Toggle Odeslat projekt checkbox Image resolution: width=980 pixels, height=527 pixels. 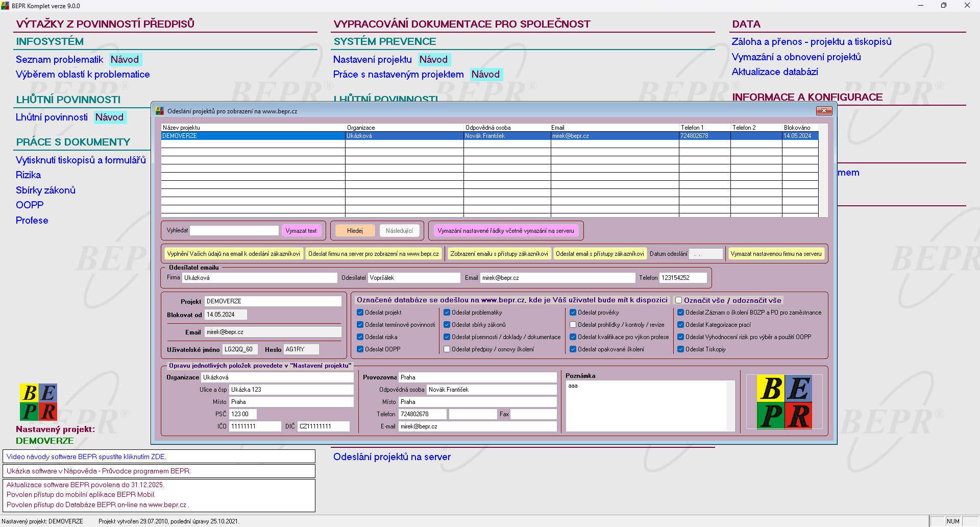click(360, 313)
